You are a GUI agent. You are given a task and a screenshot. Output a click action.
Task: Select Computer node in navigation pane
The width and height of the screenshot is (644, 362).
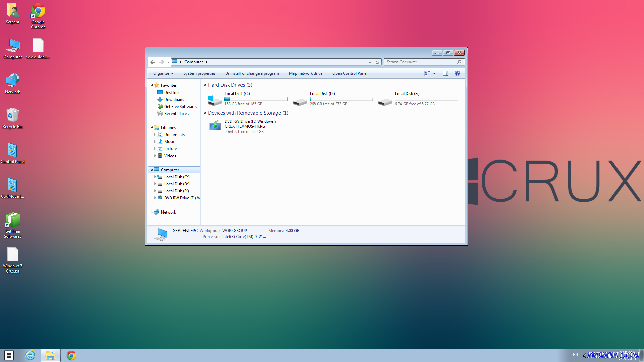[174, 170]
